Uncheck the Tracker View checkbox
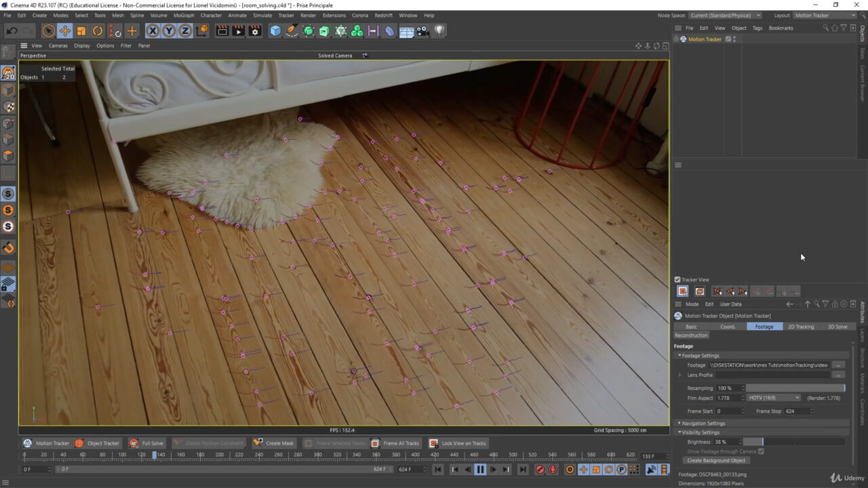Viewport: 868px width, 488px height. point(677,279)
